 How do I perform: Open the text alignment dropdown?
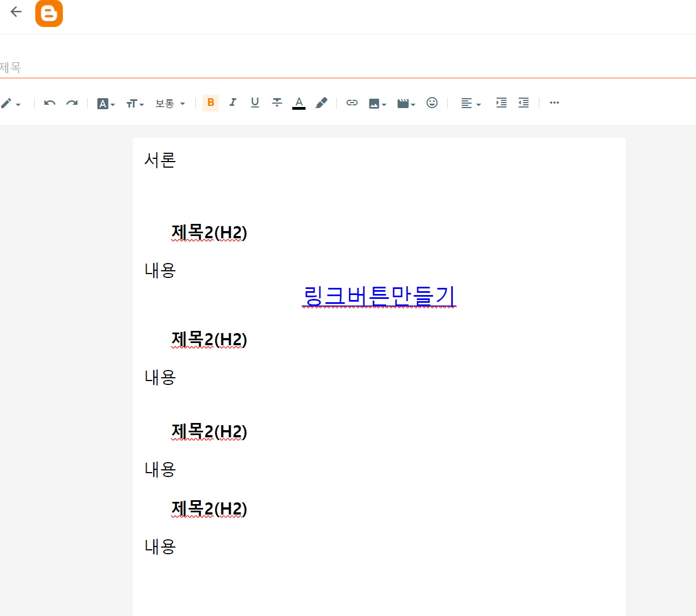pyautogui.click(x=470, y=103)
